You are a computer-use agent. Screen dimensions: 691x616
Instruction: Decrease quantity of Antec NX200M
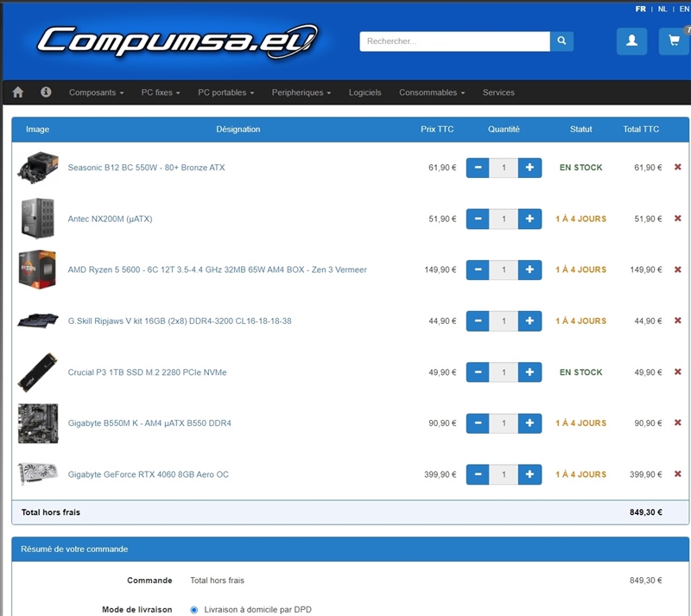pos(478,219)
